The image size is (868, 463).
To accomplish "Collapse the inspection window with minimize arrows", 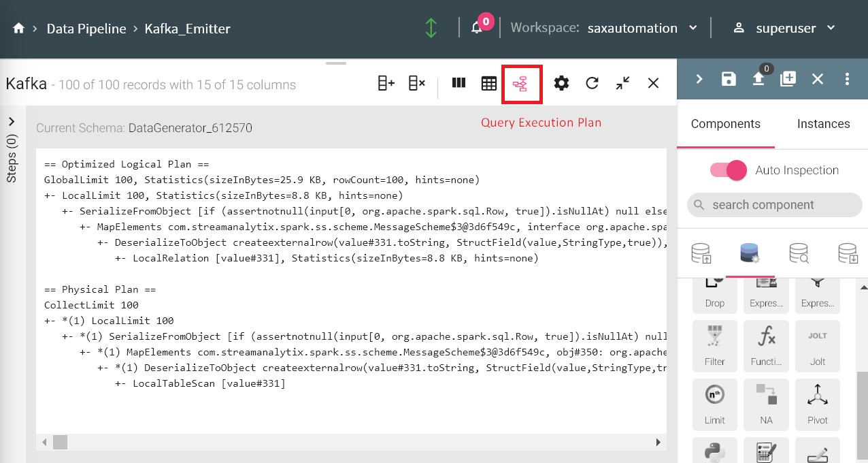I will 622,83.
